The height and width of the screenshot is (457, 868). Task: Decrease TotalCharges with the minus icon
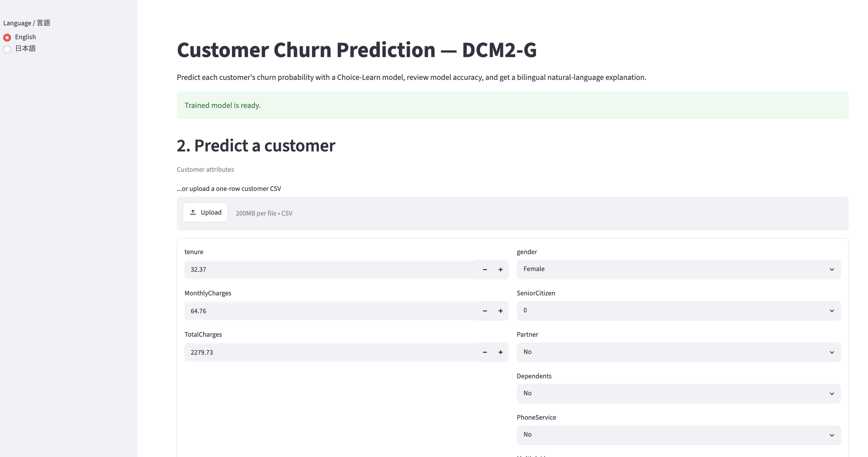point(485,352)
